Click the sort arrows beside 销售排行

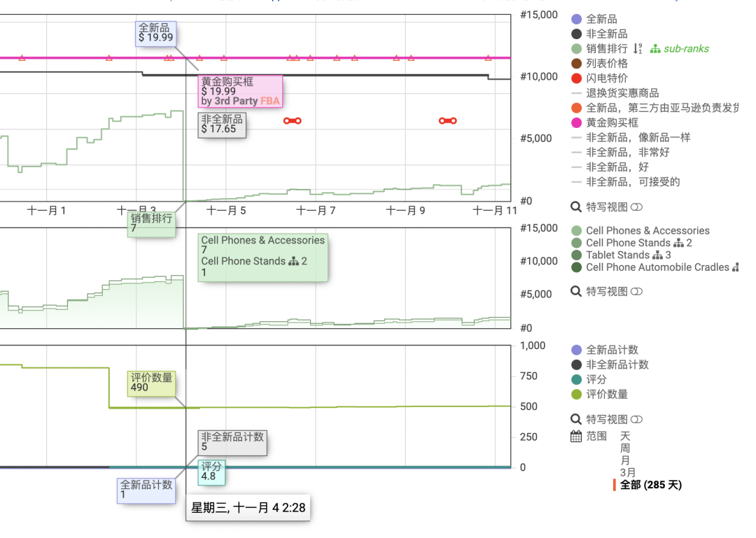pos(639,48)
